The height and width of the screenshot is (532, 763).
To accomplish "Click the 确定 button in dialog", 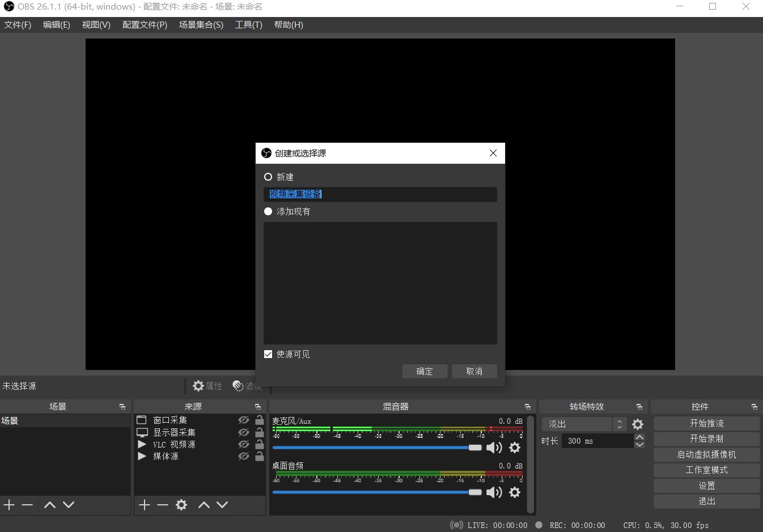I will pos(425,371).
